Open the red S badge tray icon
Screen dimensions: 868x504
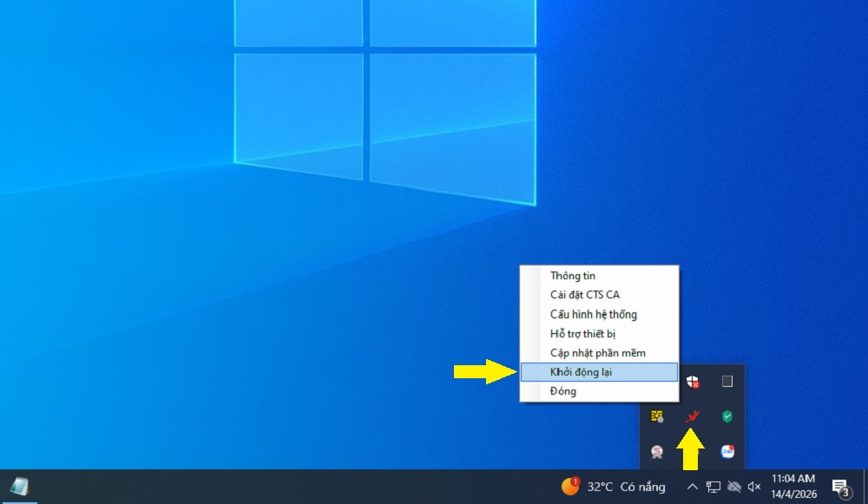pyautogui.click(x=657, y=452)
